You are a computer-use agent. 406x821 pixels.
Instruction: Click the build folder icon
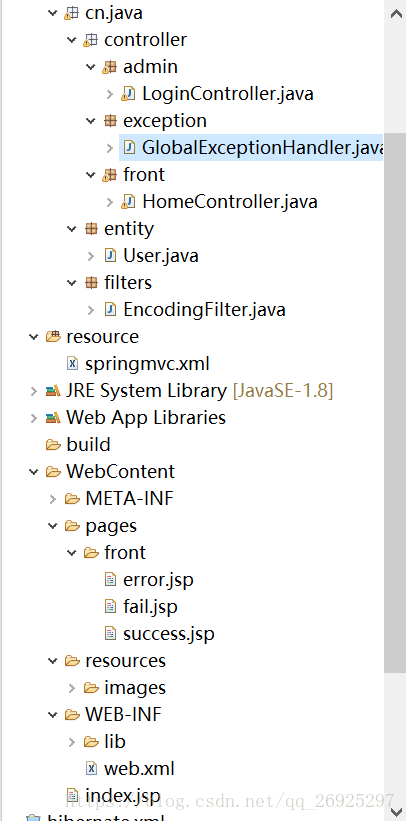click(x=53, y=445)
